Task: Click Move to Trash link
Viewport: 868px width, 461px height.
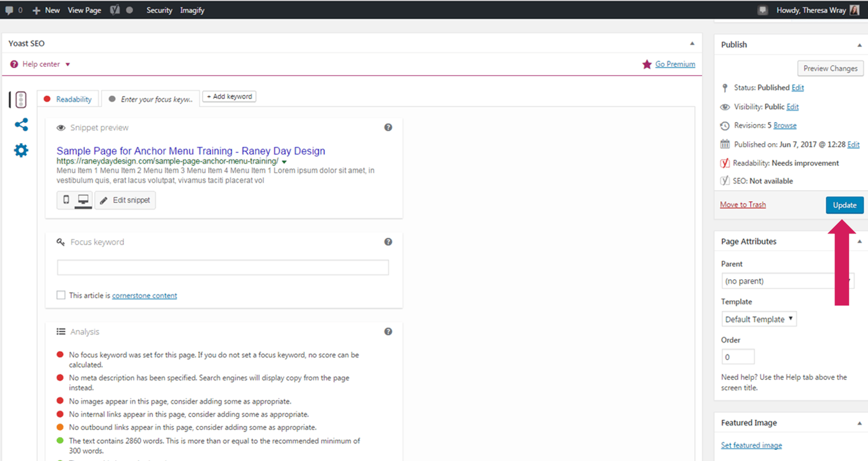Action: click(x=743, y=205)
